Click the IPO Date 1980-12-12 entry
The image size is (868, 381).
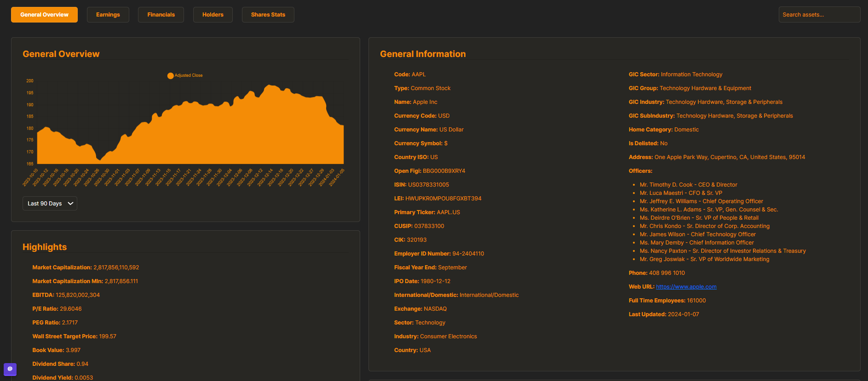point(422,281)
